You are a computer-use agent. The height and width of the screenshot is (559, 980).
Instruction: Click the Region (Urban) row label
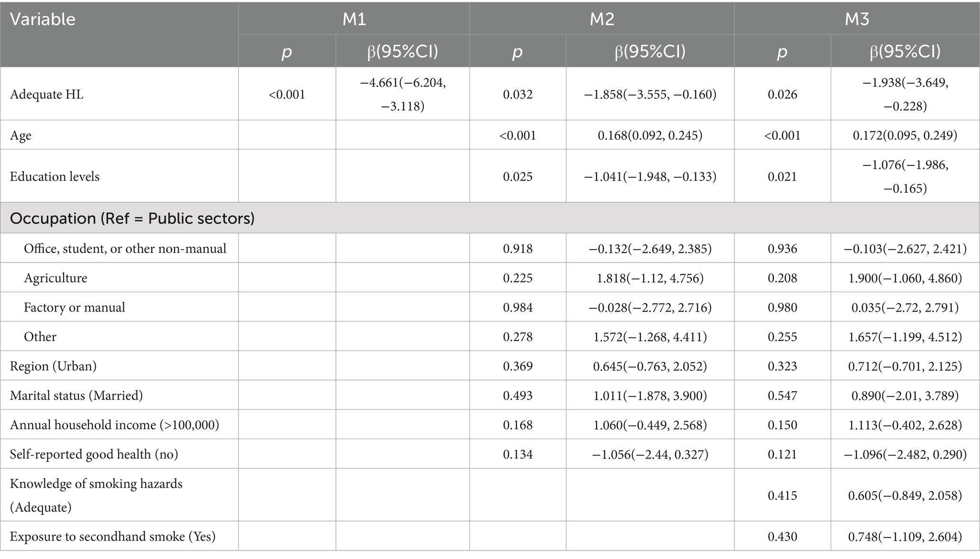tap(53, 366)
